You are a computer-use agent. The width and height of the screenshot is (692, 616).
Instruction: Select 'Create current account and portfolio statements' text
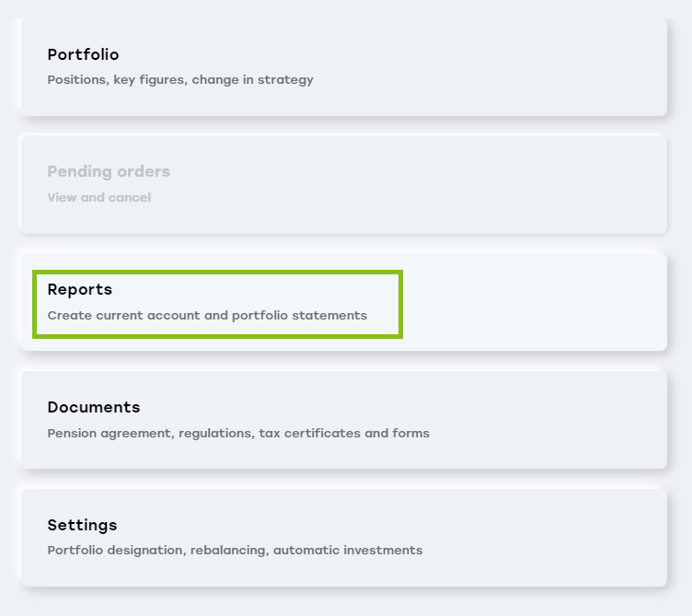207,316
